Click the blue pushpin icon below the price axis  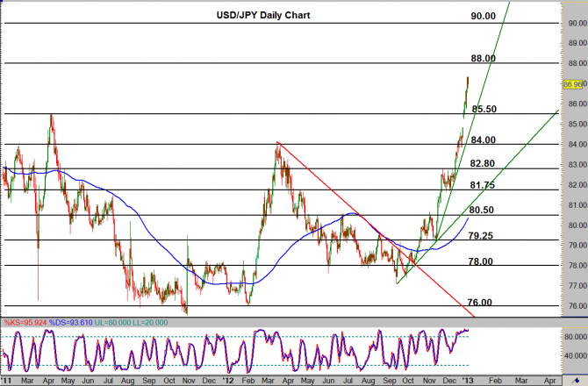click(x=577, y=381)
